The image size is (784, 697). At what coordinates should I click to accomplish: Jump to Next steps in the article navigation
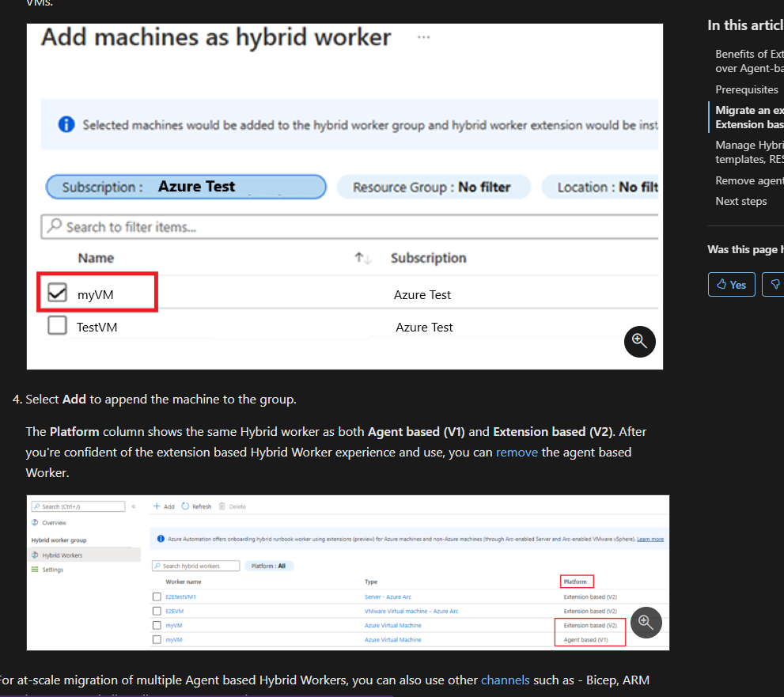coord(741,201)
